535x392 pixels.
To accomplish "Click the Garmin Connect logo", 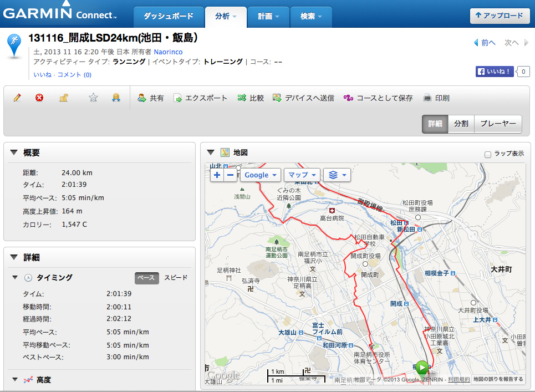I will coord(60,12).
